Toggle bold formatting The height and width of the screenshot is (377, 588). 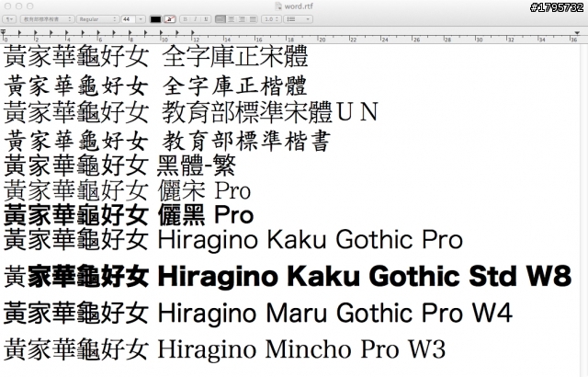coord(186,19)
